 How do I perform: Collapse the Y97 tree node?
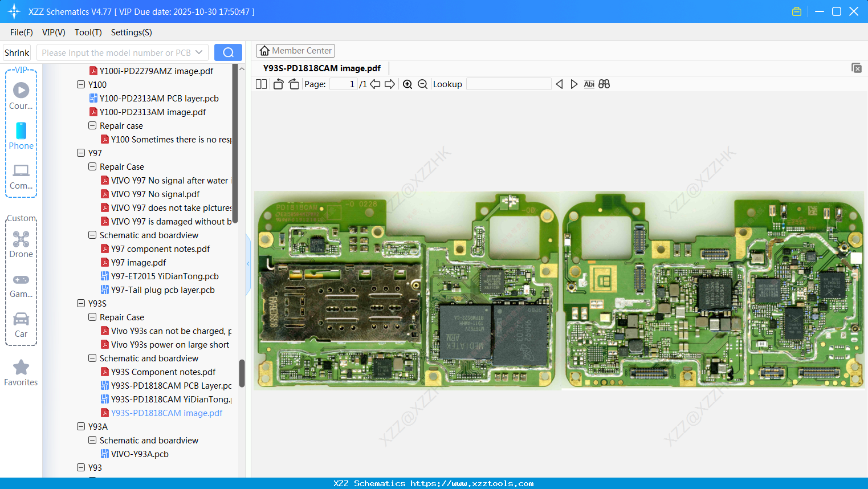coord(81,153)
